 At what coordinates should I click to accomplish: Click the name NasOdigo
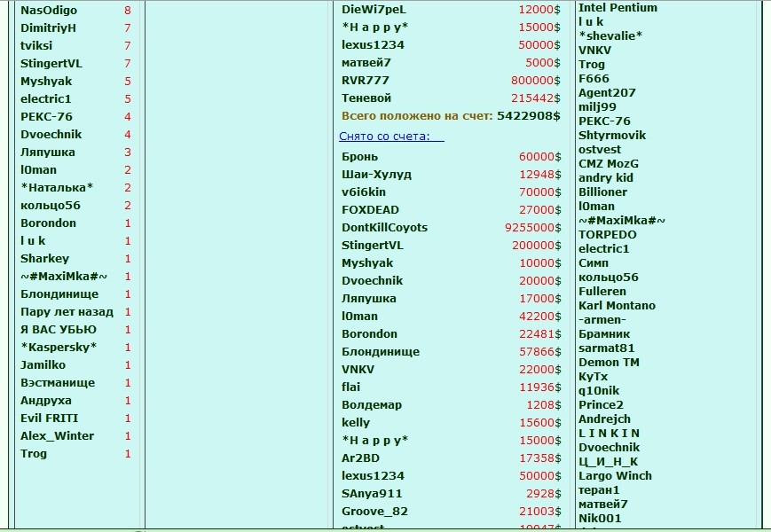49,11
